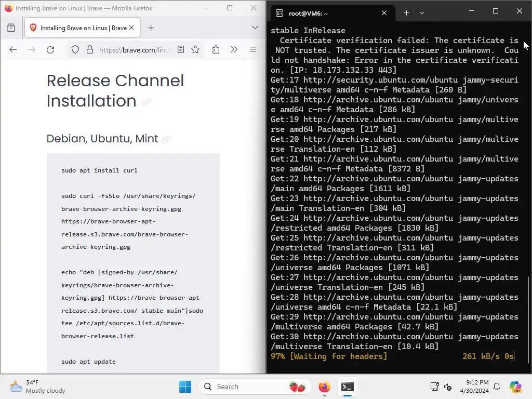Viewport: 532px width, 399px height.
Task: Select Installing Brave on Linux tab
Action: pos(82,28)
